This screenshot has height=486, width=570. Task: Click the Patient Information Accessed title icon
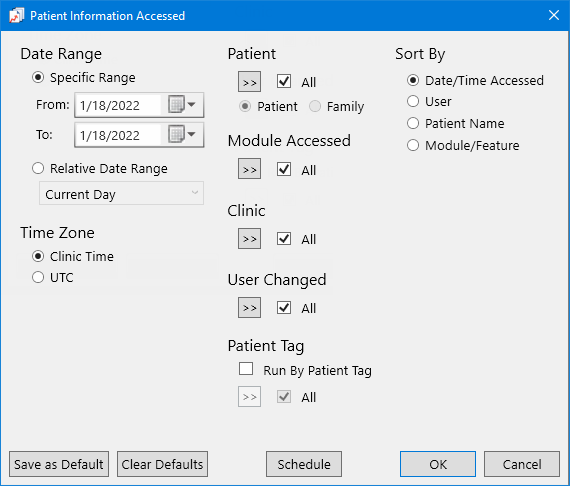pos(16,16)
